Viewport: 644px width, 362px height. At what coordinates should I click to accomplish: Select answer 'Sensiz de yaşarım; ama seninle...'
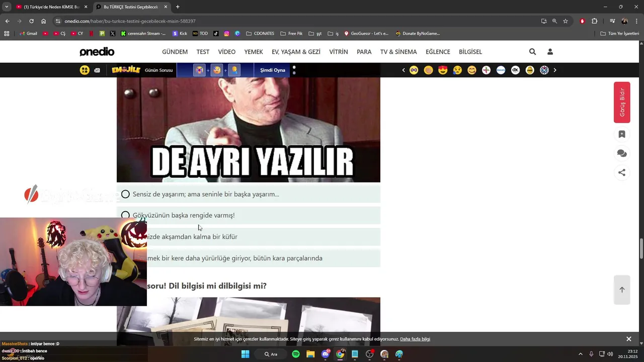249,194
